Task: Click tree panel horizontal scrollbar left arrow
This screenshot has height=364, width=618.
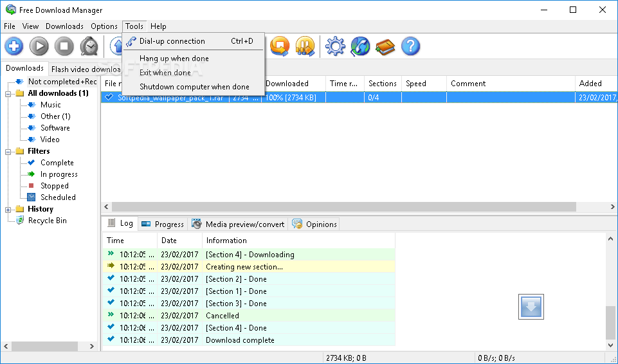Action: pyautogui.click(x=6, y=346)
